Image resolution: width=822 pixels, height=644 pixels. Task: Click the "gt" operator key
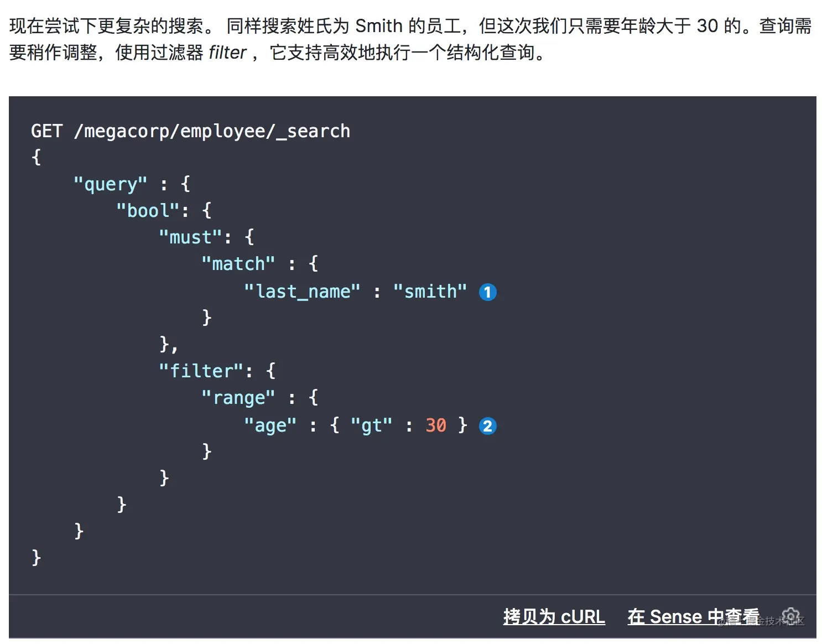371,425
